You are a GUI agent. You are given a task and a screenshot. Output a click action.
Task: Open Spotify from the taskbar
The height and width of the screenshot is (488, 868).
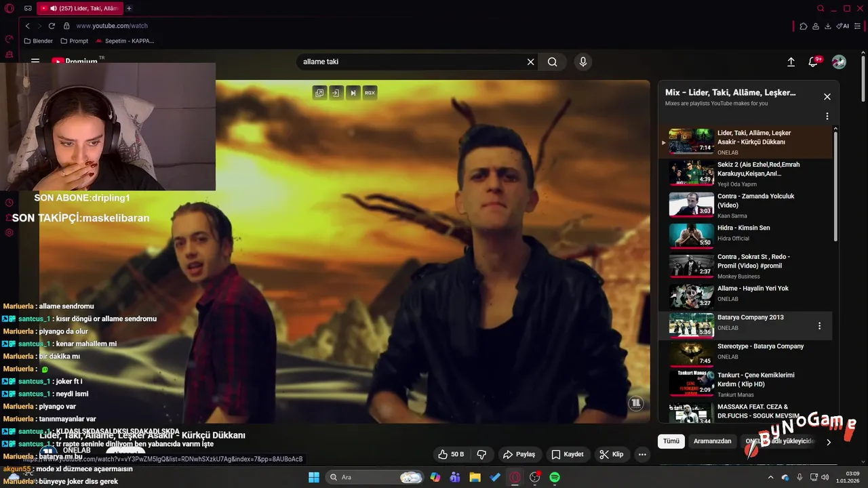click(555, 477)
